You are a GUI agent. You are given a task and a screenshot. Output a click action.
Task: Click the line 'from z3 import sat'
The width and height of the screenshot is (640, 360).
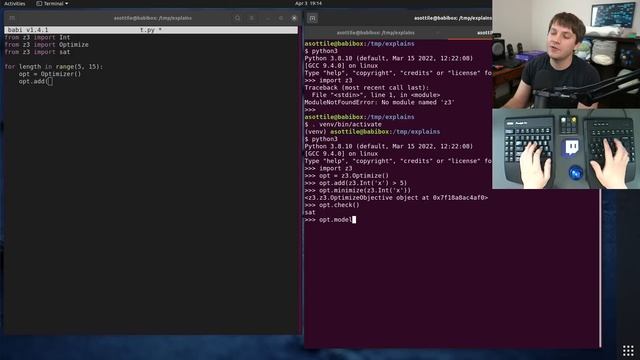[38, 52]
